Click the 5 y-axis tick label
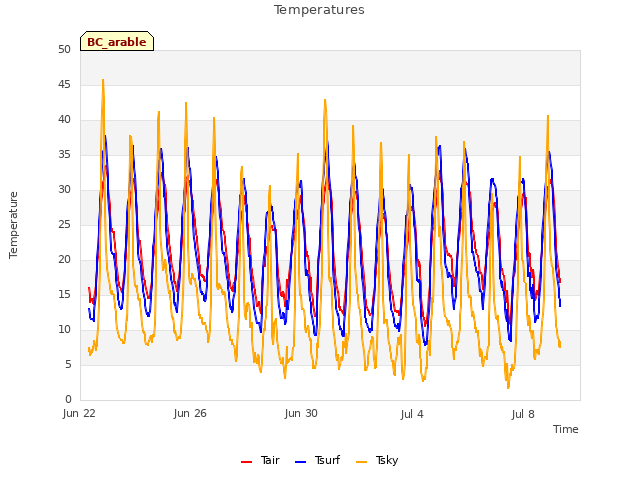The image size is (640, 480). pos(68,364)
